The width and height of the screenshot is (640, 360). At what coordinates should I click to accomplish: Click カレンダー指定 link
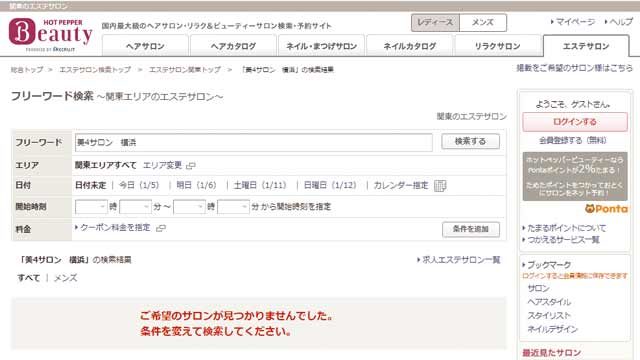(401, 185)
